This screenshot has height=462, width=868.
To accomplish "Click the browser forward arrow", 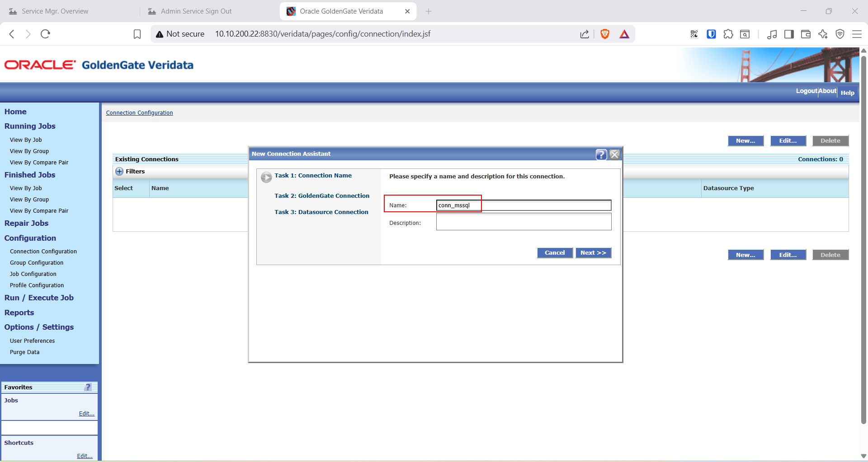I will pos(28,34).
